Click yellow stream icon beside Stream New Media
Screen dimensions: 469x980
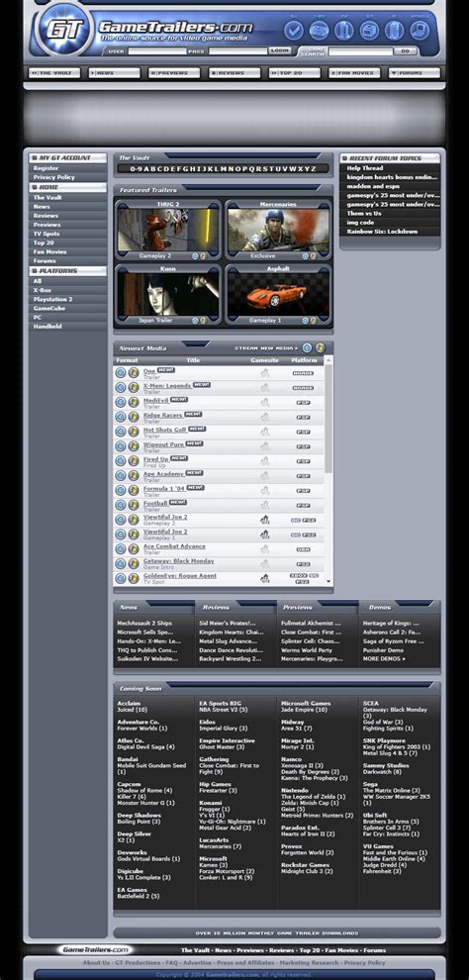pyautogui.click(x=321, y=347)
